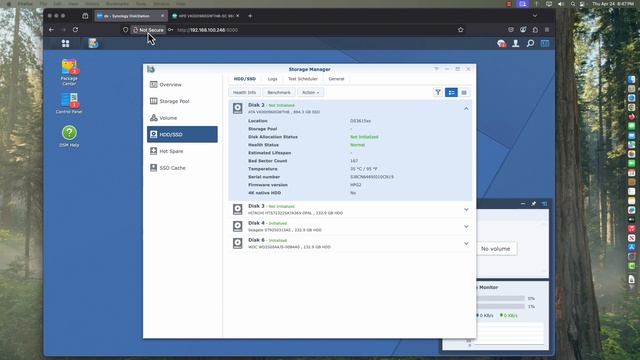Switch to detailed list view icon
This screenshot has width=640, height=360.
point(451,92)
